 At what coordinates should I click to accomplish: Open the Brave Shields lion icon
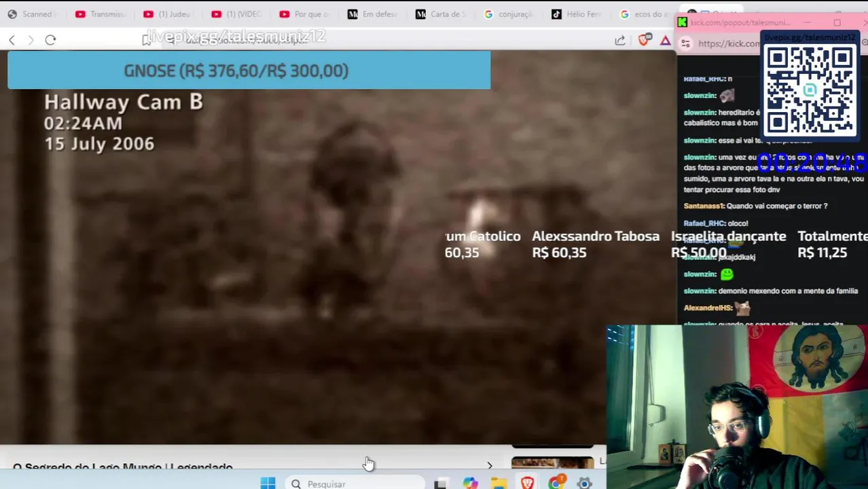pos(645,41)
